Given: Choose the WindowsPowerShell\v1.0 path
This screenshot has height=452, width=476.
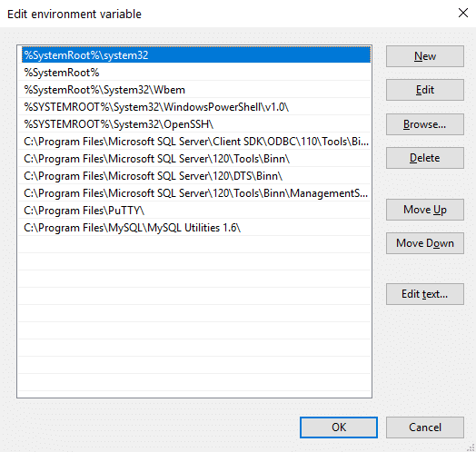Looking at the screenshot, I should coord(196,107).
